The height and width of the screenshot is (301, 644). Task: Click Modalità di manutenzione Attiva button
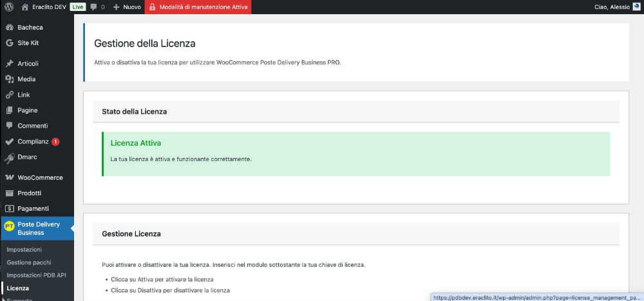coord(197,7)
